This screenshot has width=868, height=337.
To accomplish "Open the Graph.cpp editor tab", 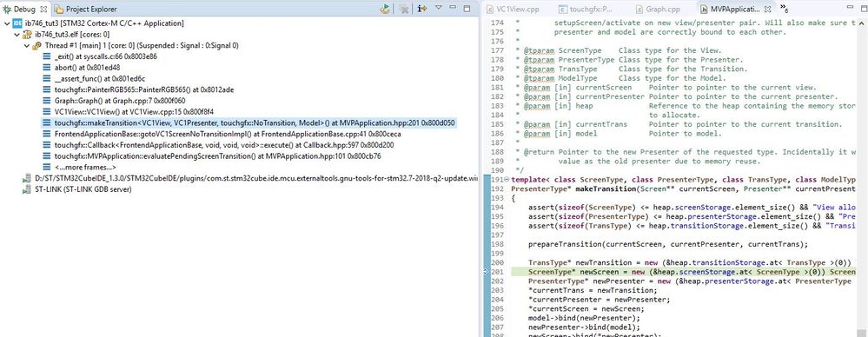I will [658, 9].
